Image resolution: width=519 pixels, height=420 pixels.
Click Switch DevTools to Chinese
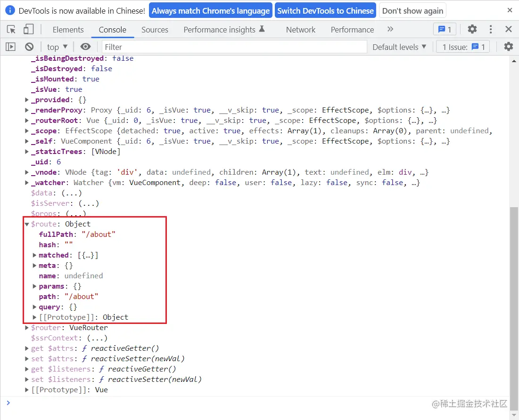coord(325,11)
